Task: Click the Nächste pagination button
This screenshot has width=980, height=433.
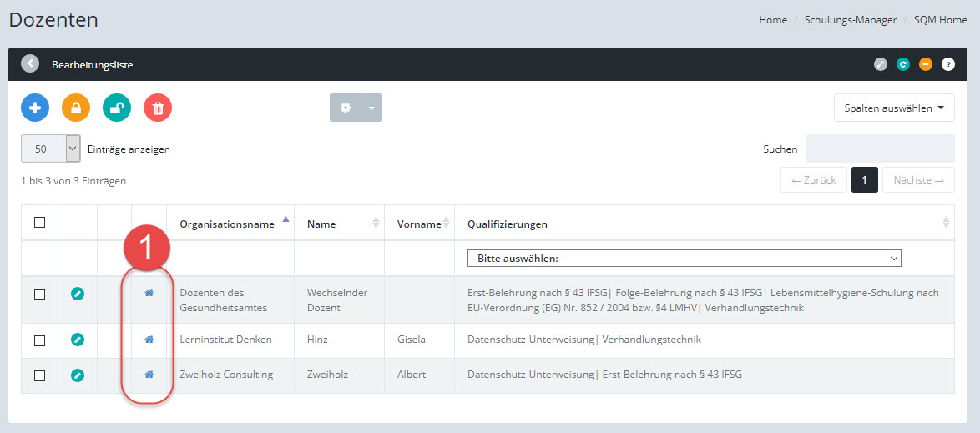Action: (x=917, y=180)
